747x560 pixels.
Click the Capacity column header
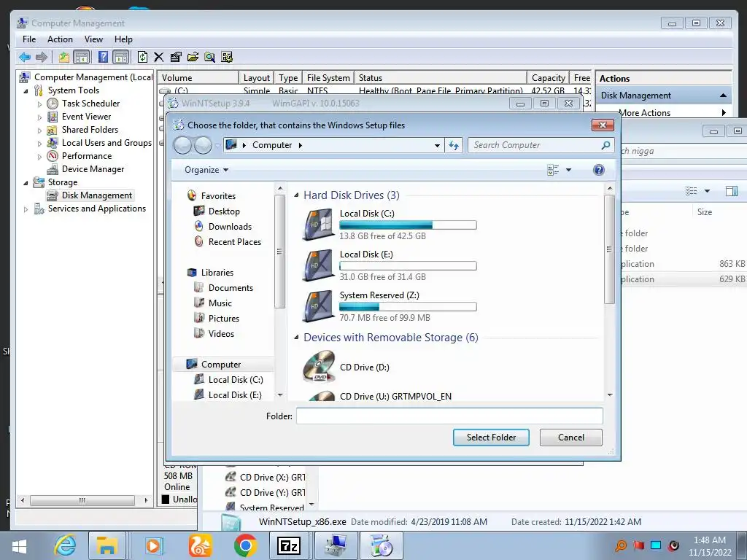[548, 77]
